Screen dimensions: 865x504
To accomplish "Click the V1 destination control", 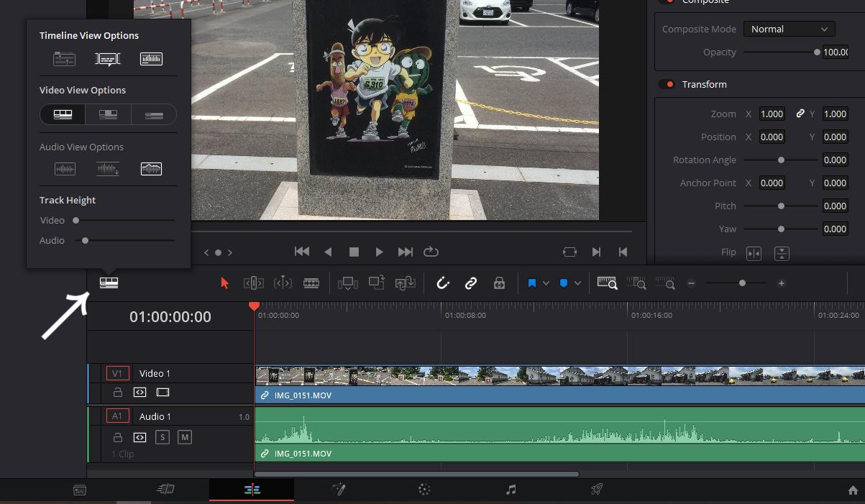I will 118,373.
